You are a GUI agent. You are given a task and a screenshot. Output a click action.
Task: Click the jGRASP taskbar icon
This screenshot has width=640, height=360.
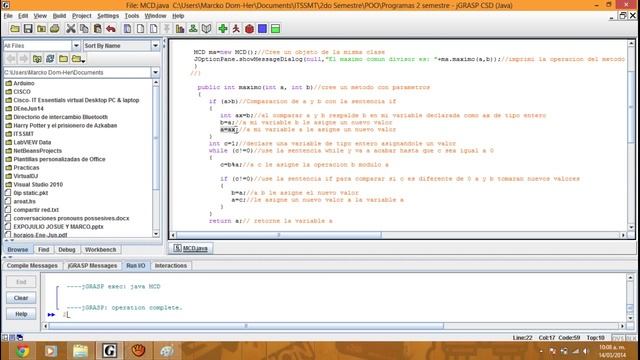tap(109, 351)
